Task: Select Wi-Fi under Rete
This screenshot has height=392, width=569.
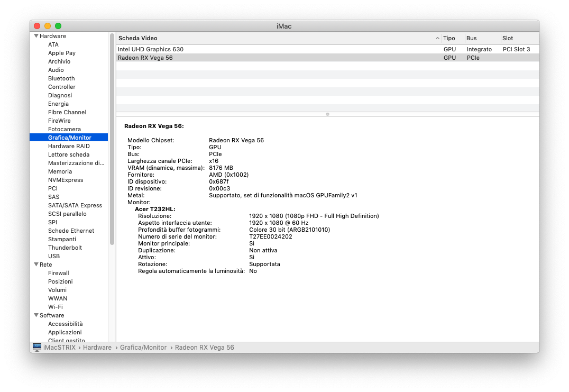Action: point(55,307)
